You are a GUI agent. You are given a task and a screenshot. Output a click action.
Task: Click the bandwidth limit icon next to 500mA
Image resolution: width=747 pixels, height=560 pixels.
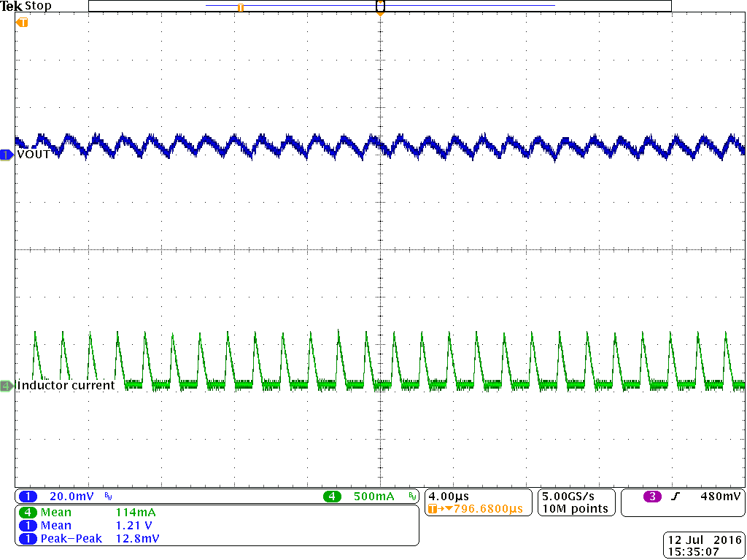(412, 497)
